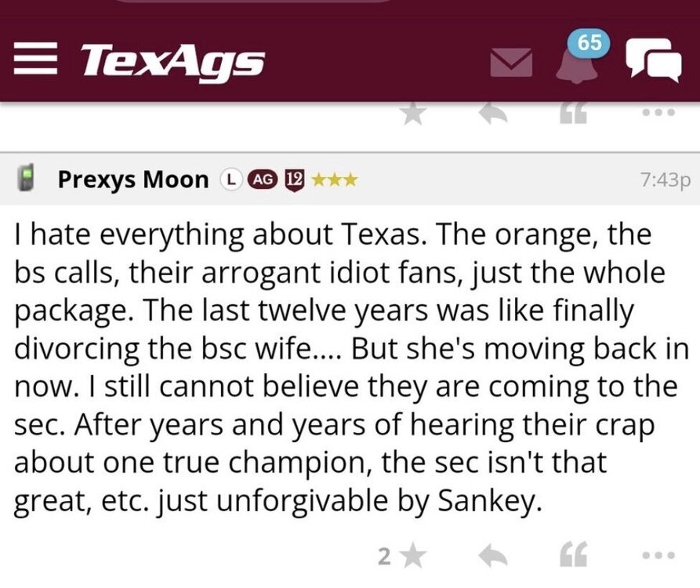Quote the Prexys Moon post
The image size is (700, 588).
575,557
